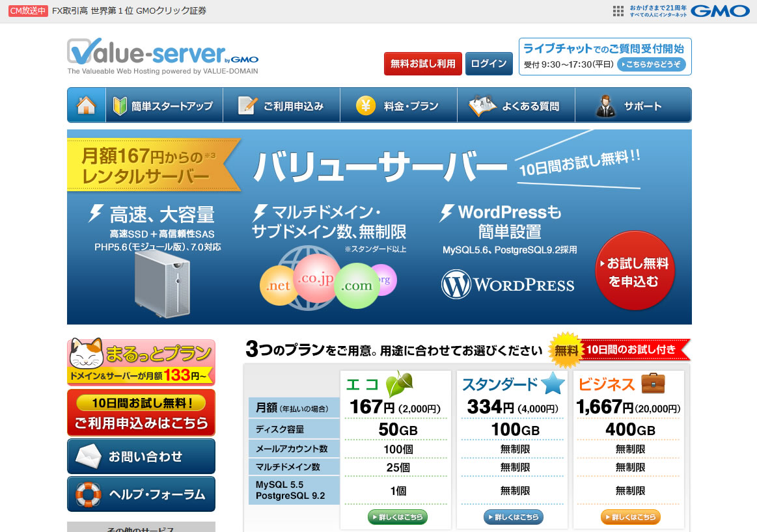Click green 詳しくはこちら under エコ plan
This screenshot has width=757, height=532.
pos(398,517)
